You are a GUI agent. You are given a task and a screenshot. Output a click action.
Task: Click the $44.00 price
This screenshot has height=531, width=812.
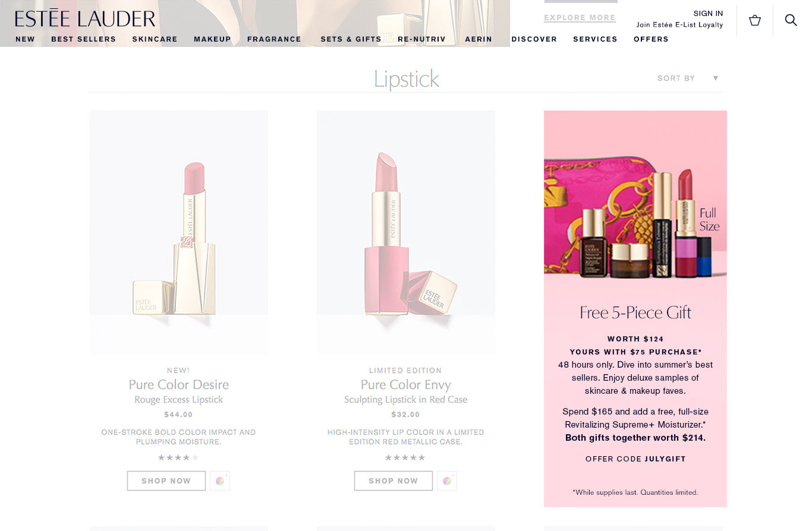[x=178, y=415]
